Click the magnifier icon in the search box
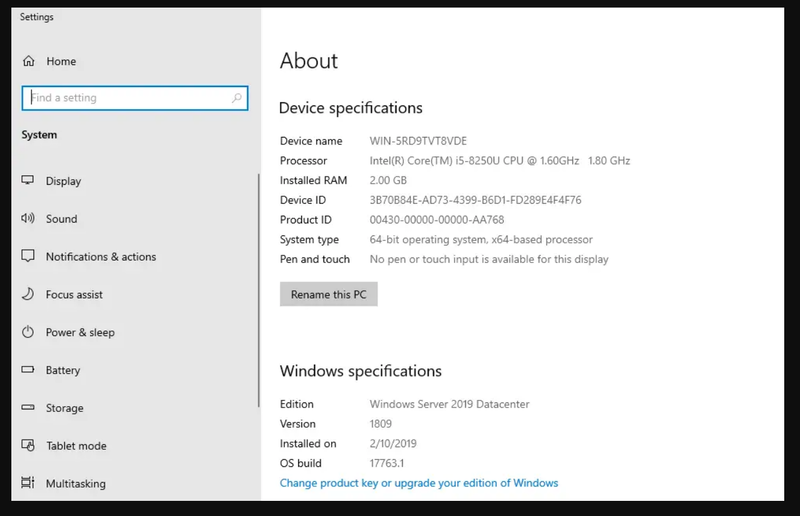This screenshot has width=800, height=516. pyautogui.click(x=236, y=97)
